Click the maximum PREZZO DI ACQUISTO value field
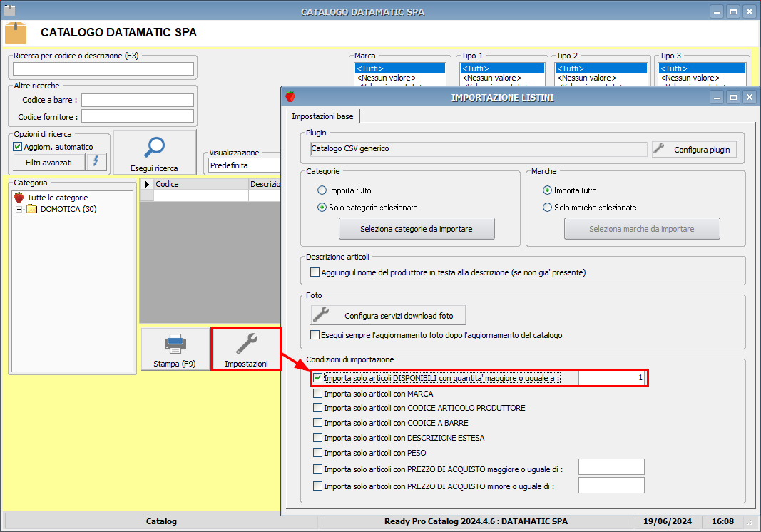This screenshot has width=761, height=532. click(x=611, y=486)
